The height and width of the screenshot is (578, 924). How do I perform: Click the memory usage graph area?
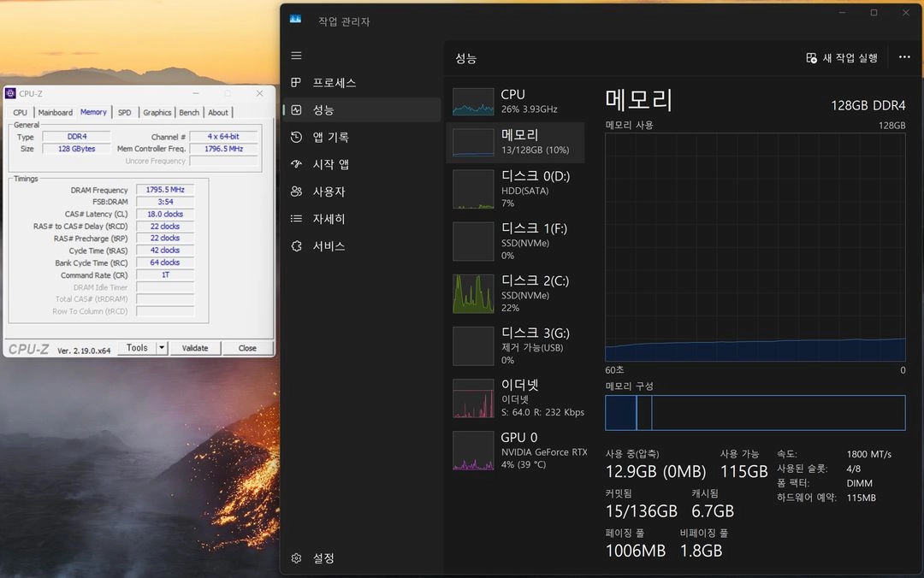[755, 247]
